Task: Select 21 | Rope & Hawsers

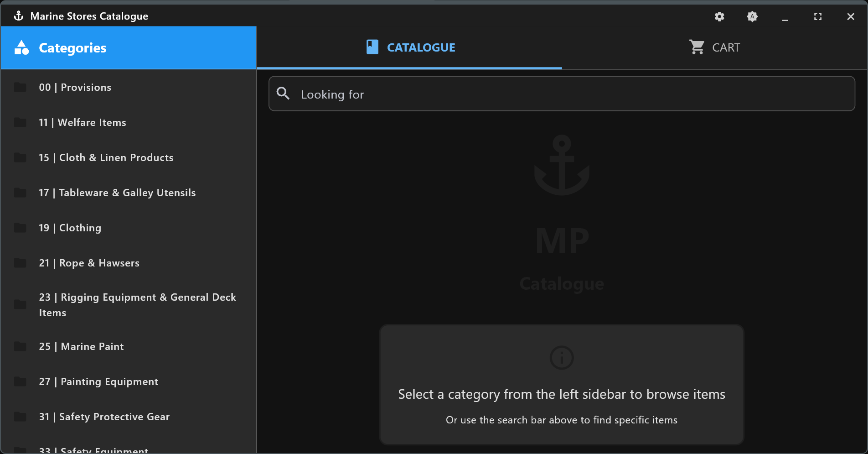Action: point(129,263)
